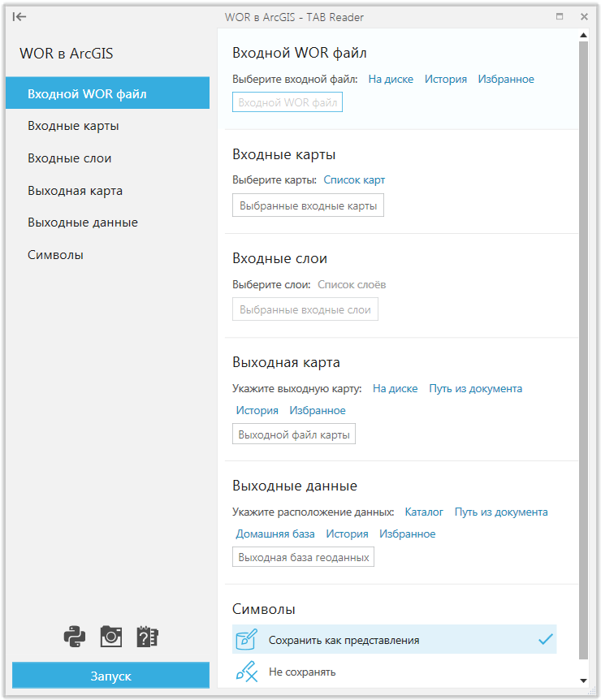Open История link under Выходные данные
The width and height of the screenshot is (601, 700).
click(x=347, y=534)
